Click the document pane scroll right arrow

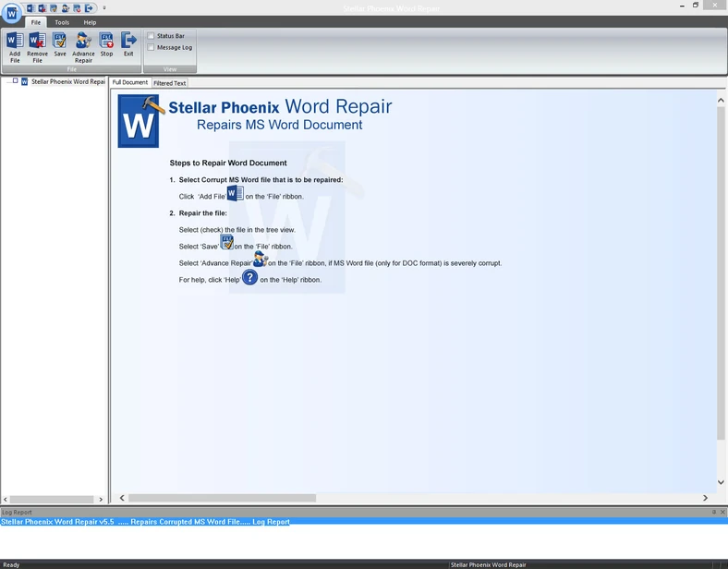coord(705,498)
